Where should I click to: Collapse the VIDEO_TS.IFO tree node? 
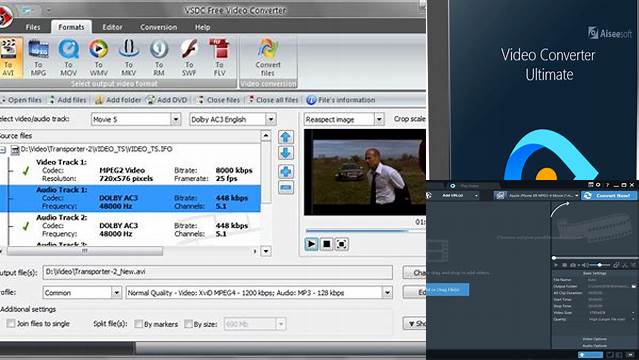[x=3, y=150]
